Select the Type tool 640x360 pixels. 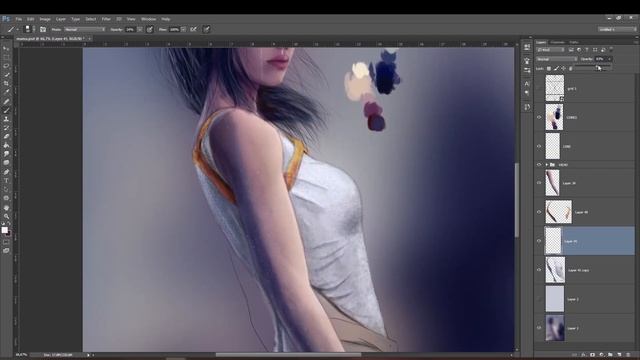pyautogui.click(x=6, y=180)
